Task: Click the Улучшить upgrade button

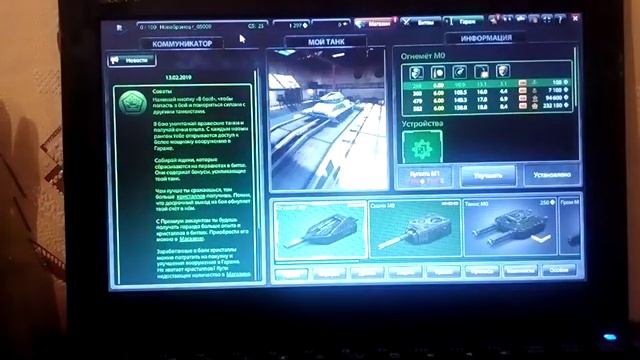Action: point(488,176)
